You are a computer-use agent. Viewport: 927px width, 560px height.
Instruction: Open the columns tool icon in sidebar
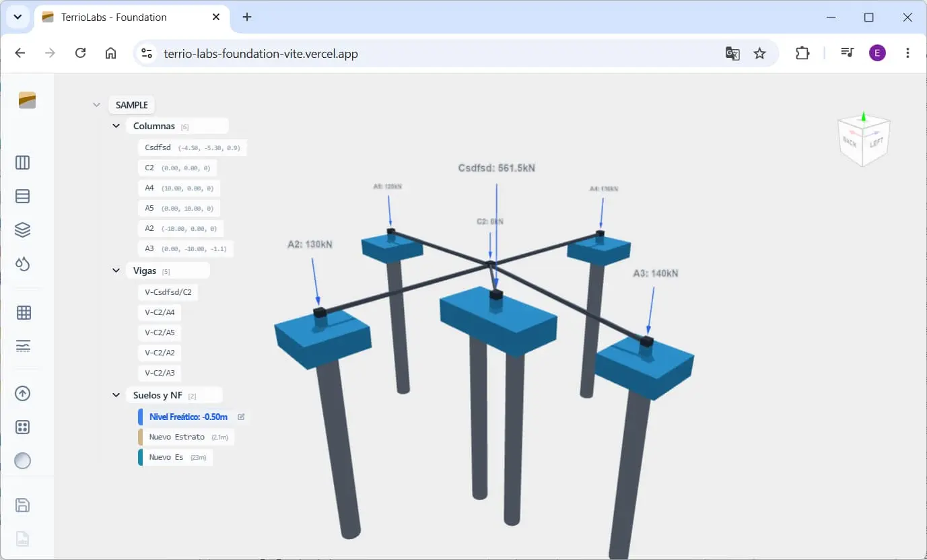point(22,163)
